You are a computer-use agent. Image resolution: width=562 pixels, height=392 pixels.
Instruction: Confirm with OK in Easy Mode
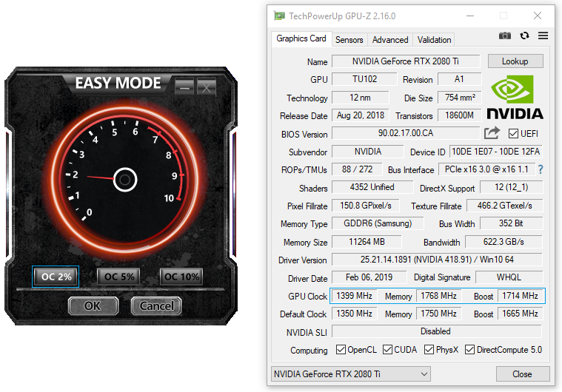93,305
